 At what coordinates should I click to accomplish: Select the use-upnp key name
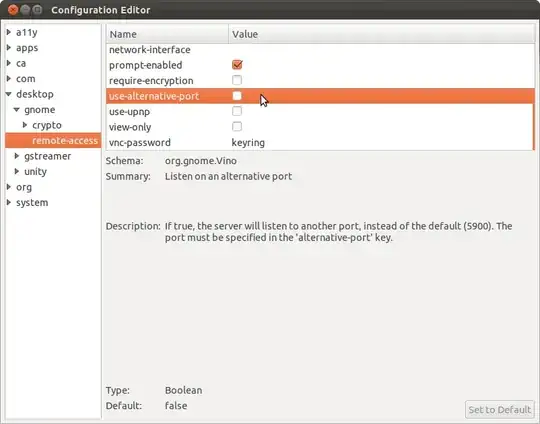129,112
